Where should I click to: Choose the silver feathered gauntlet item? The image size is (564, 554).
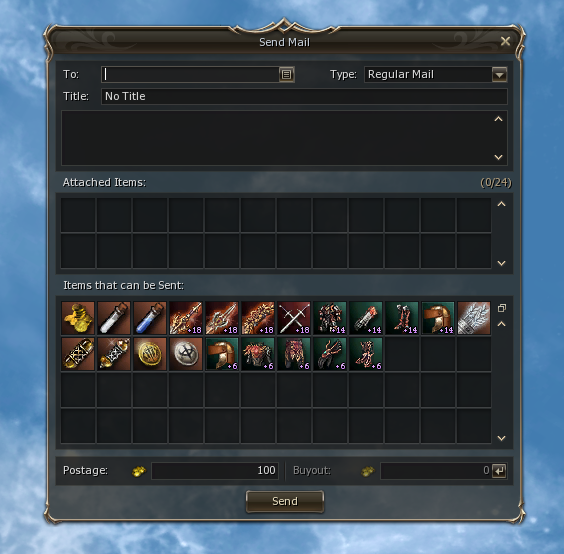[474, 318]
